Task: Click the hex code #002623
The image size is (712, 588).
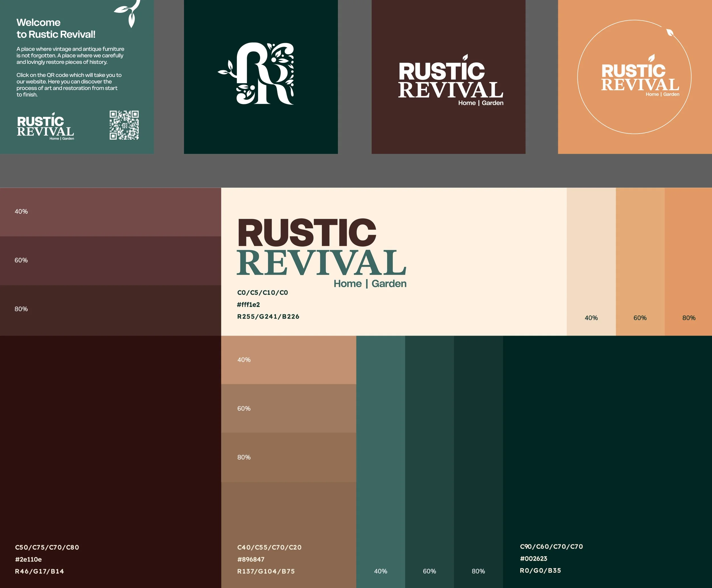Action: click(x=534, y=559)
